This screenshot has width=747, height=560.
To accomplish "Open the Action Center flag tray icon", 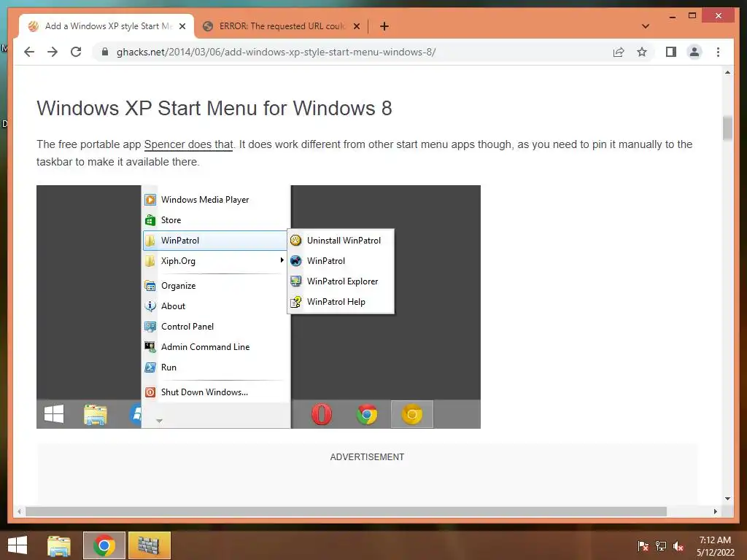I will click(643, 545).
